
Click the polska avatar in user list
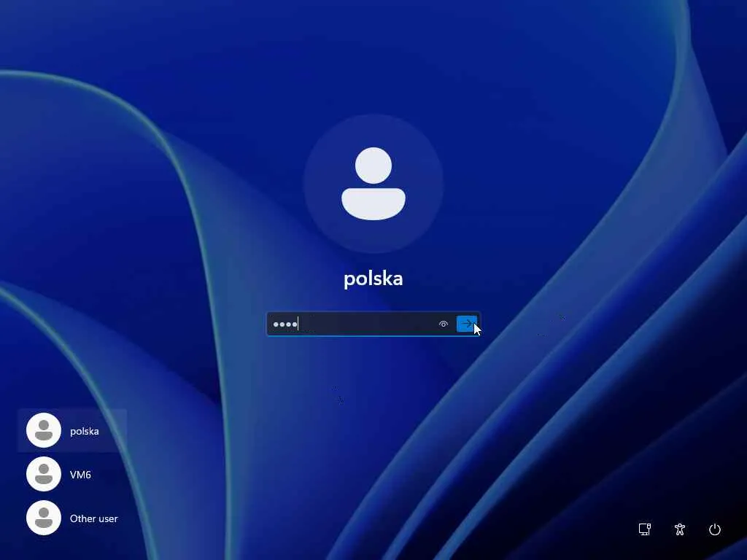point(44,430)
